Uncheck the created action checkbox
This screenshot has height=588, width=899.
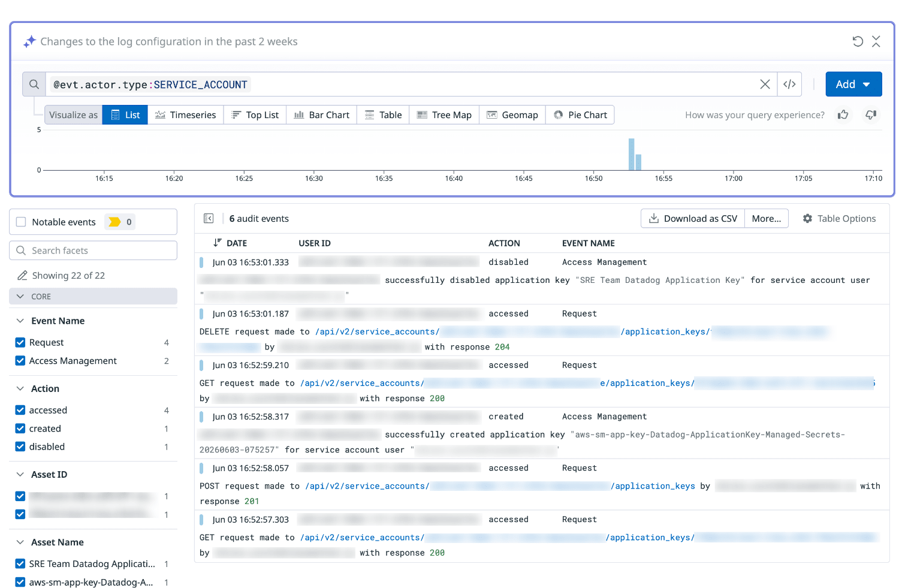click(x=20, y=428)
